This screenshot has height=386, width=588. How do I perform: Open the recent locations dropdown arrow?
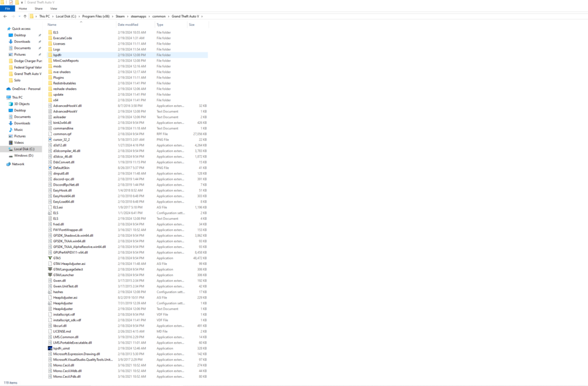[19, 16]
